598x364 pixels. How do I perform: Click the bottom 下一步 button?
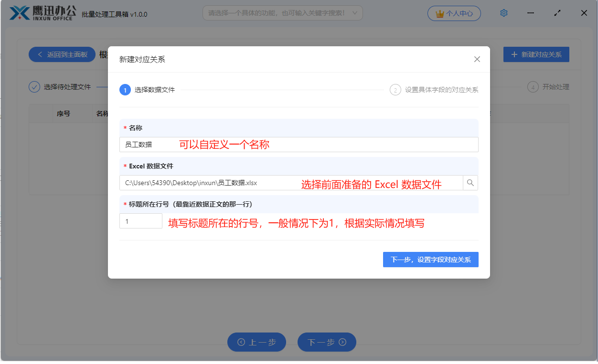pyautogui.click(x=327, y=342)
